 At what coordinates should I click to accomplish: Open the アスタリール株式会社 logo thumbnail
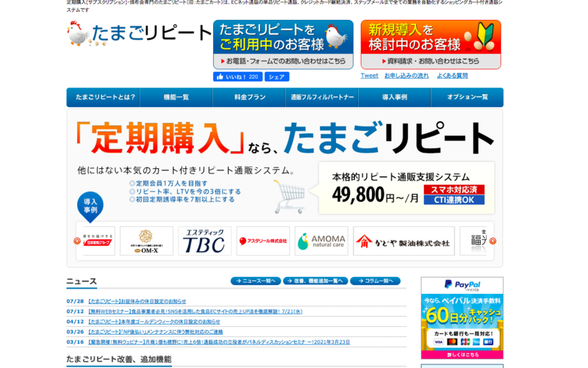click(263, 241)
